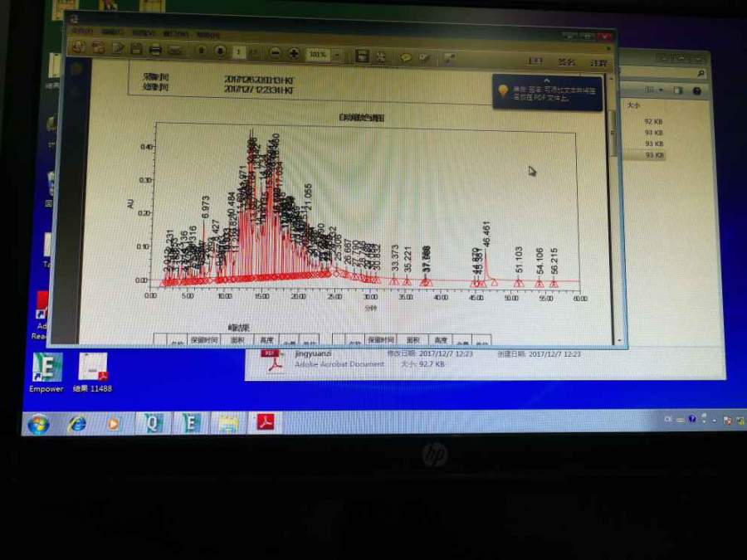The width and height of the screenshot is (747, 560).
Task: Zoom out with the minus icon
Action: 275,53
